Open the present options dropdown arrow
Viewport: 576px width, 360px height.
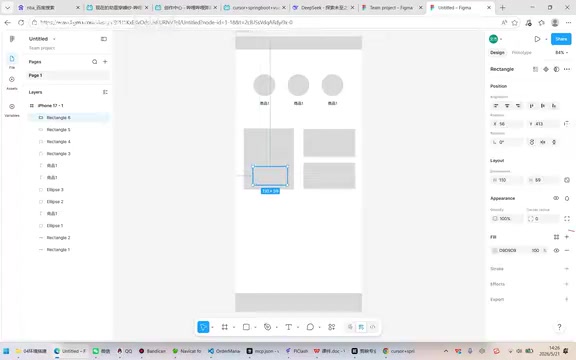(x=546, y=39)
